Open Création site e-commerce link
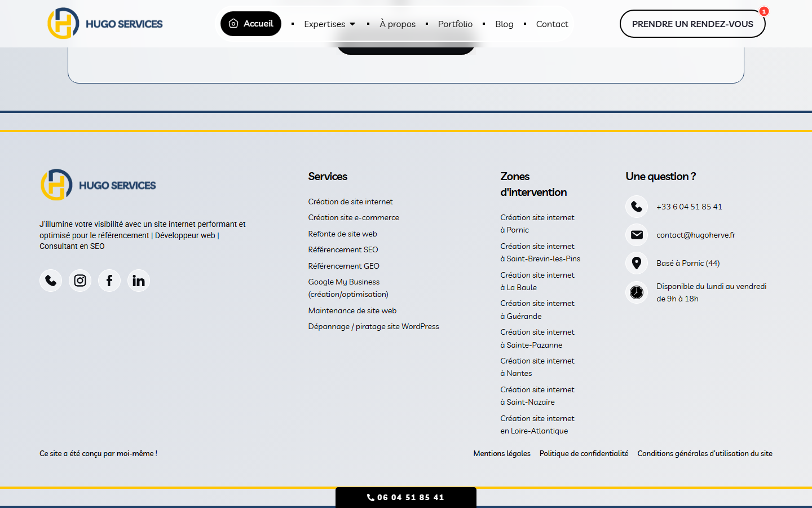This screenshot has height=508, width=812. pos(354,217)
